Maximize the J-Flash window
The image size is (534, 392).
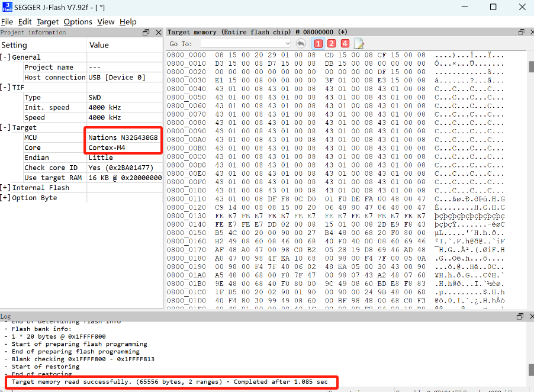coord(493,7)
